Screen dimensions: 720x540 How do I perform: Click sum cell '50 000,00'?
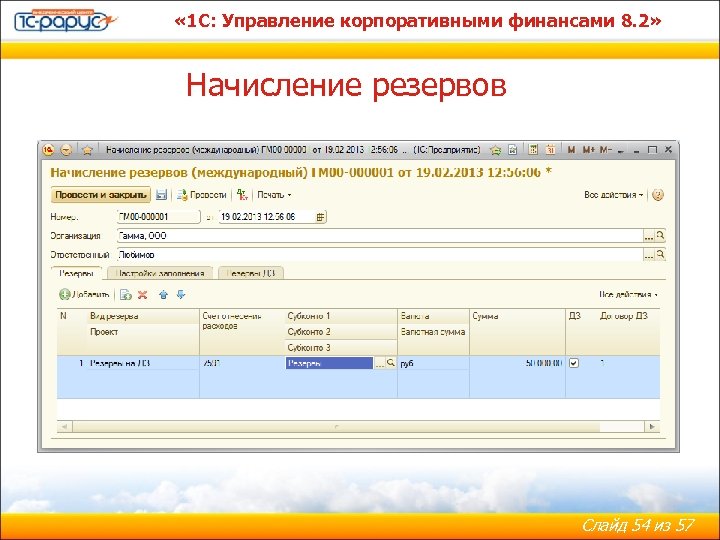point(518,363)
